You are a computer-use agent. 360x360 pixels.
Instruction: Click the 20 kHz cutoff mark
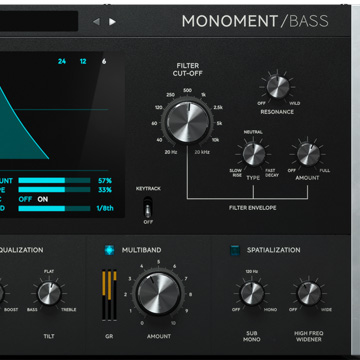[x=202, y=152]
